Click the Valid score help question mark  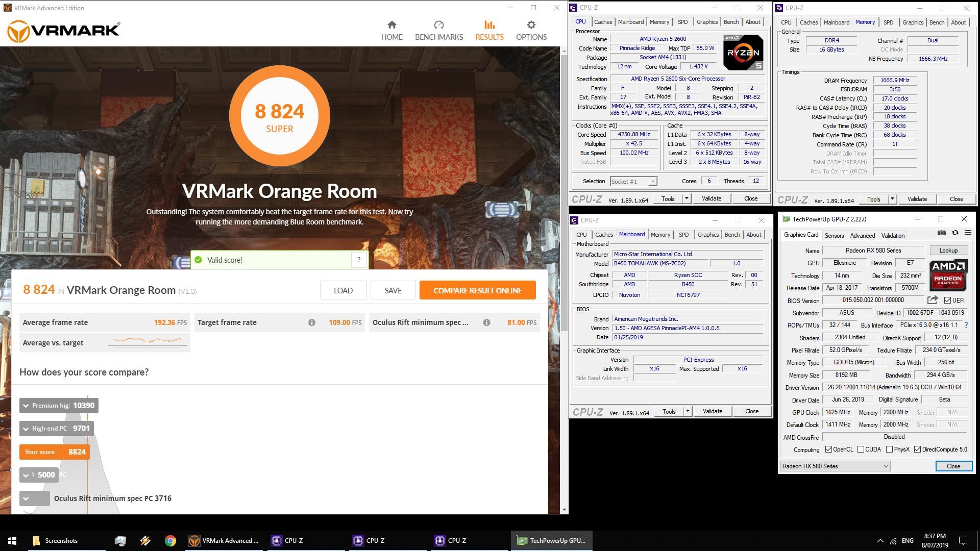click(359, 260)
